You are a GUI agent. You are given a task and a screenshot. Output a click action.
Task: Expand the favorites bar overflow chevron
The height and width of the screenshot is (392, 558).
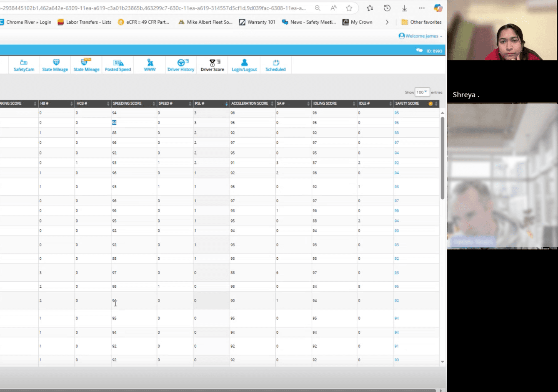(x=387, y=22)
